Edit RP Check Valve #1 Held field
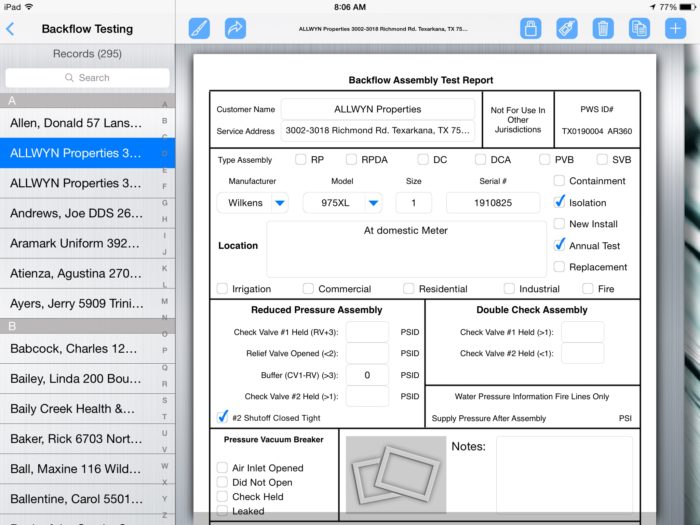This screenshot has height=525, width=700. [367, 332]
